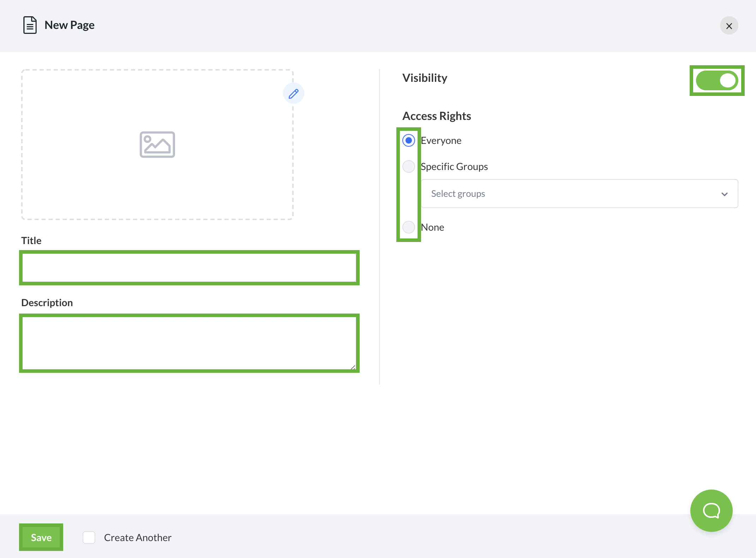
Task: Enable the Create Another checkbox
Action: 89,538
